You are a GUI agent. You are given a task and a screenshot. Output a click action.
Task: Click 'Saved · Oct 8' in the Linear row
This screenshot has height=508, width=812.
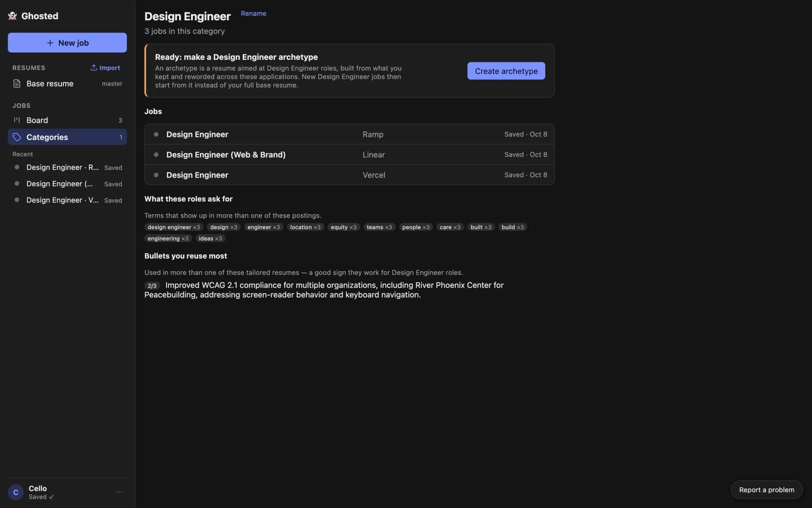point(526,154)
